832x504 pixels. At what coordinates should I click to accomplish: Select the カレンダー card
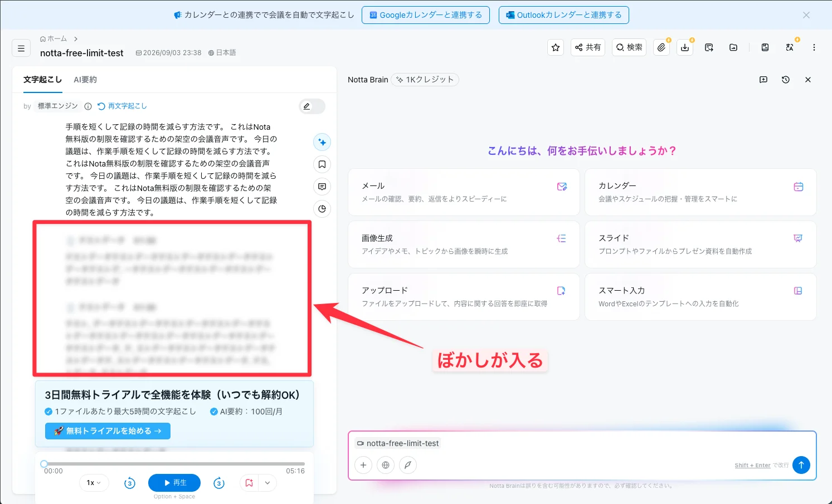click(700, 192)
